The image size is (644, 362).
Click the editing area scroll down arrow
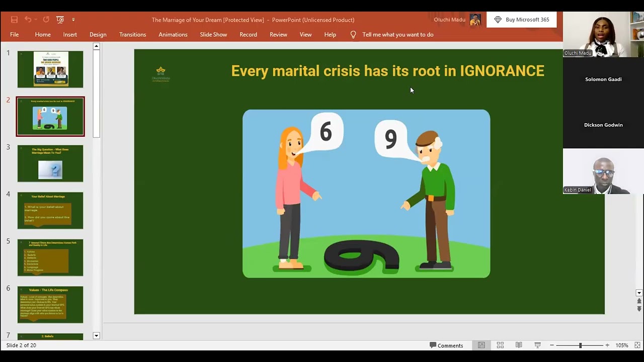click(x=639, y=293)
